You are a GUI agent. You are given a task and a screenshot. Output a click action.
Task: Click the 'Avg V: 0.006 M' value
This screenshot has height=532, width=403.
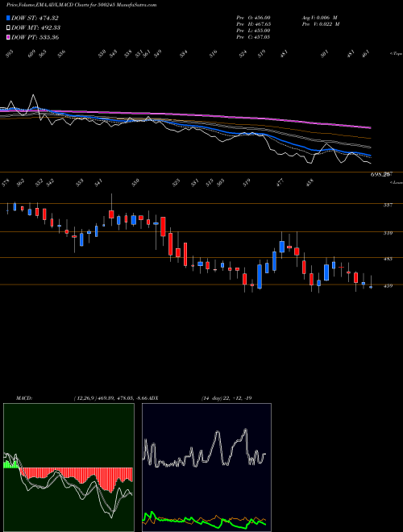point(319,18)
